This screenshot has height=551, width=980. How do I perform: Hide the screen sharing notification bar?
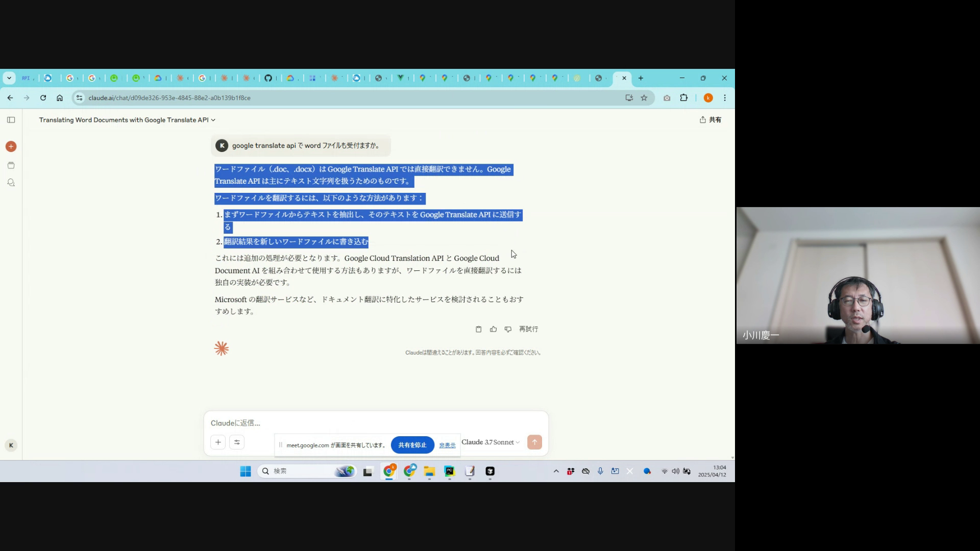pos(447,445)
